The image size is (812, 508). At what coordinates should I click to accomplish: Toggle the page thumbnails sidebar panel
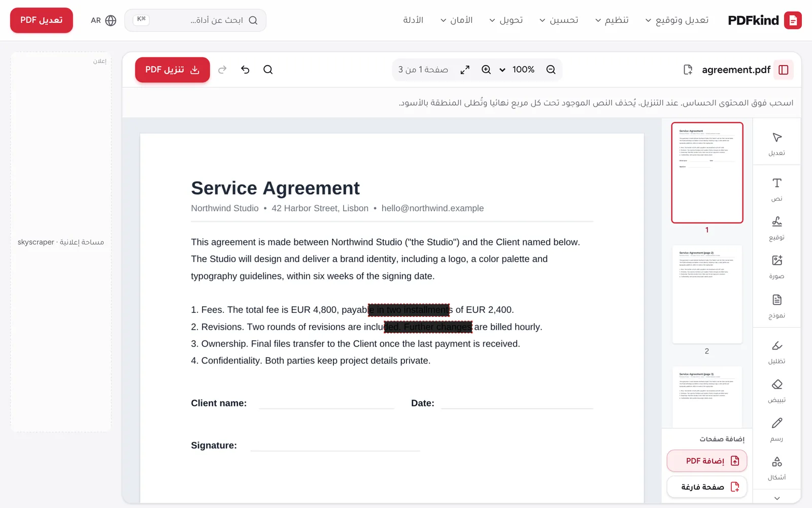pyautogui.click(x=784, y=70)
